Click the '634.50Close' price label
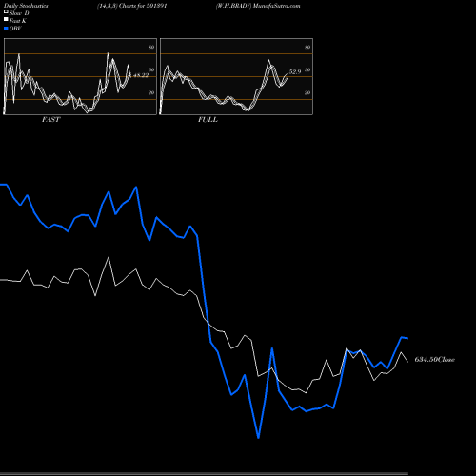This screenshot has width=476, height=476. point(434,359)
